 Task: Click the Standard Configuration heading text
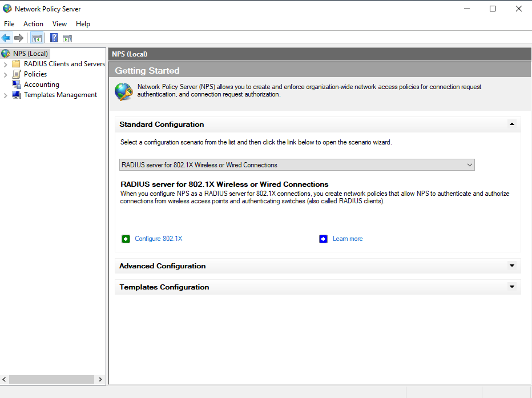[162, 124]
